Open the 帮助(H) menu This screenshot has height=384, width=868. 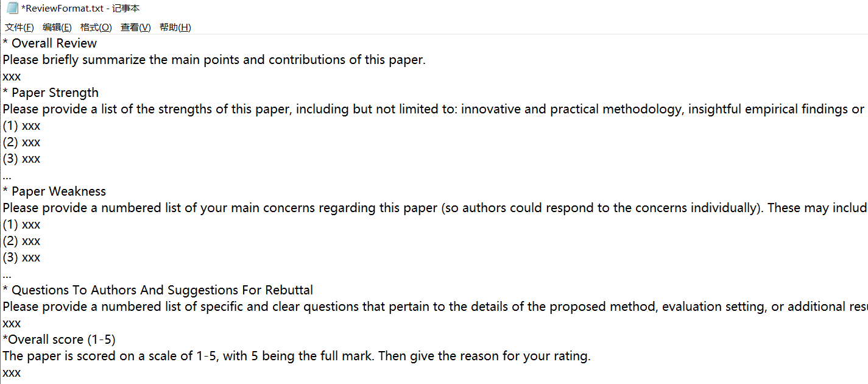(x=175, y=27)
